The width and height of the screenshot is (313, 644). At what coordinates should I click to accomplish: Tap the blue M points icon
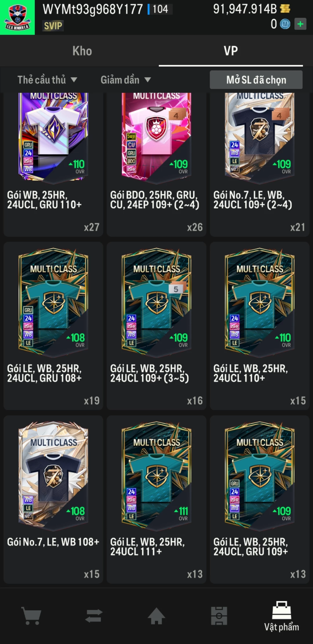[x=285, y=24]
